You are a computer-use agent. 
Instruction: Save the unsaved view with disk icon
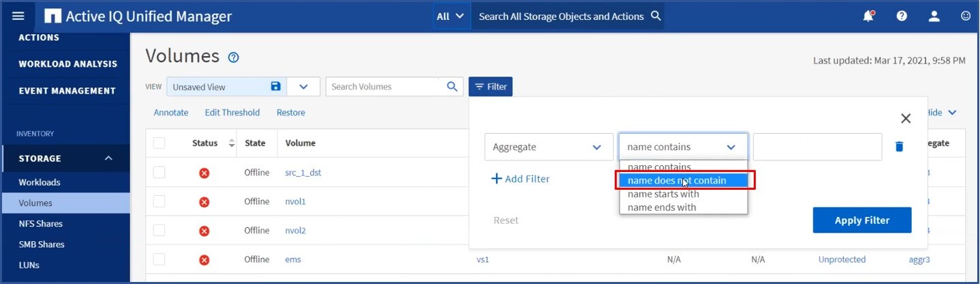click(275, 87)
